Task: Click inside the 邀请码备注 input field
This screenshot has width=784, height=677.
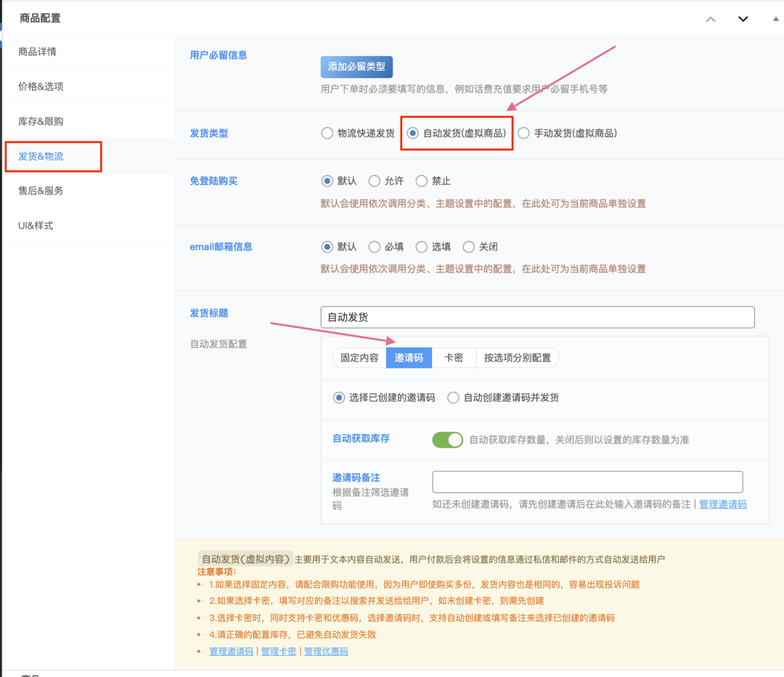Action: tap(587, 482)
